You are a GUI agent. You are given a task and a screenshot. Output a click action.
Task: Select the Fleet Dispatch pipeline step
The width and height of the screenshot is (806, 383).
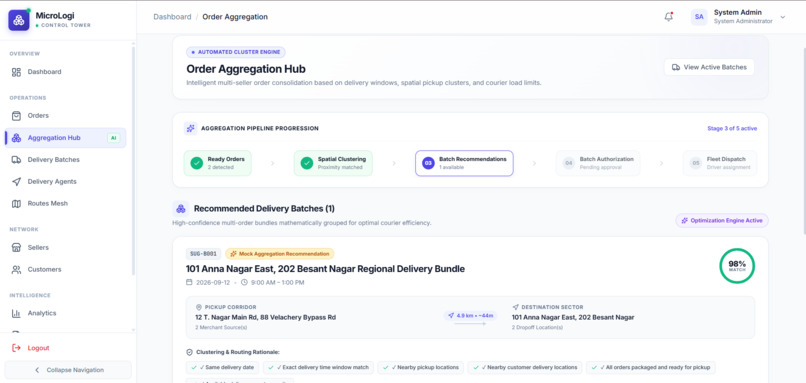(720, 163)
